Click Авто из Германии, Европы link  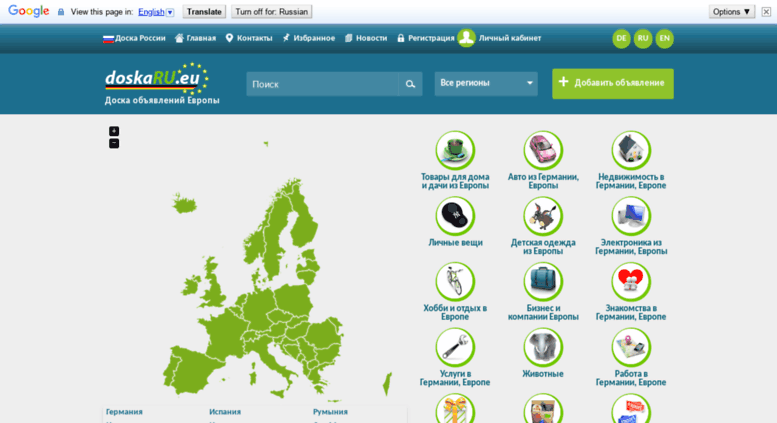point(543,181)
